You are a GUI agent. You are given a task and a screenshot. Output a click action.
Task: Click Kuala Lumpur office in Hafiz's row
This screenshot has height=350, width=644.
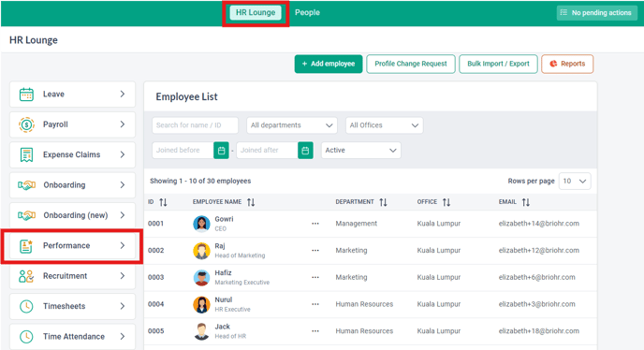[439, 277]
